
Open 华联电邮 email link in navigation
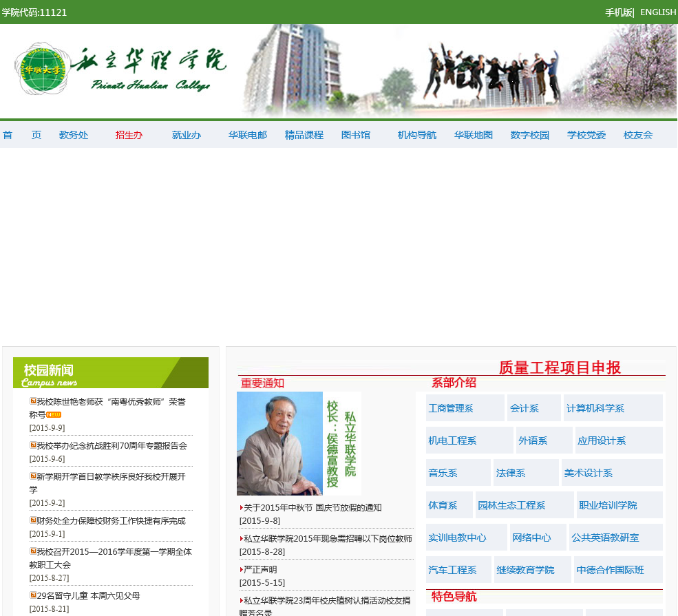pos(248,135)
